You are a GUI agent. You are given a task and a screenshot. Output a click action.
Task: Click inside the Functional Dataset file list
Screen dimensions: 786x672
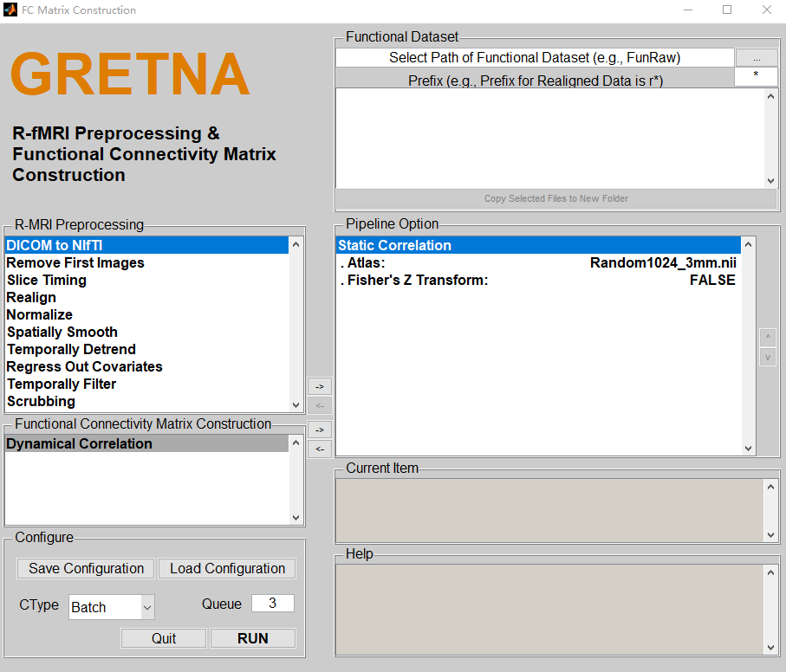[550, 139]
